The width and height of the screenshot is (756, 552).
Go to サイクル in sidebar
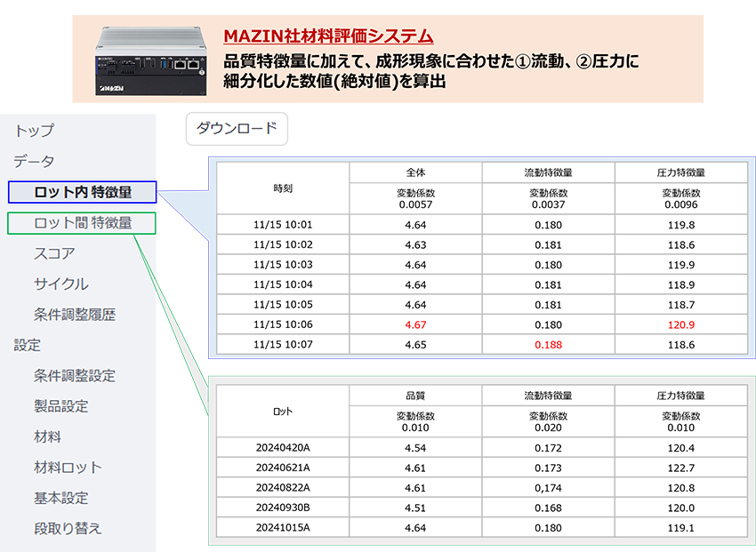(x=60, y=284)
